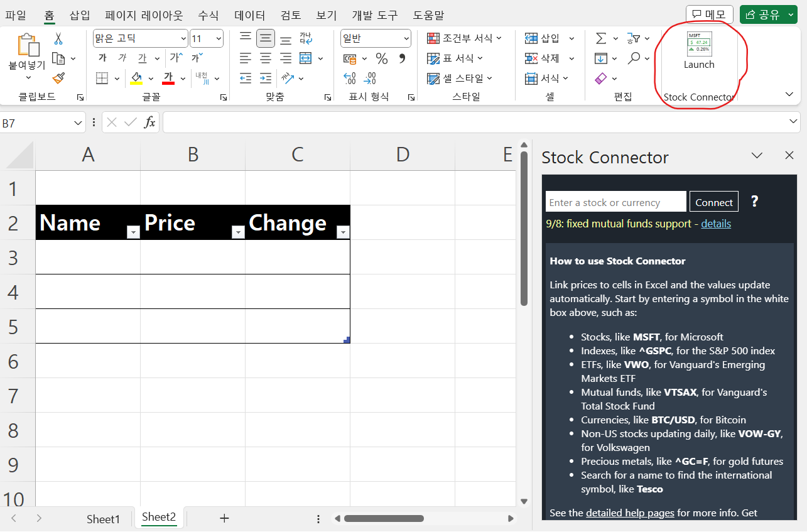Image resolution: width=807 pixels, height=532 pixels.
Task: Click Connect button in Stock Connector
Action: (x=714, y=202)
